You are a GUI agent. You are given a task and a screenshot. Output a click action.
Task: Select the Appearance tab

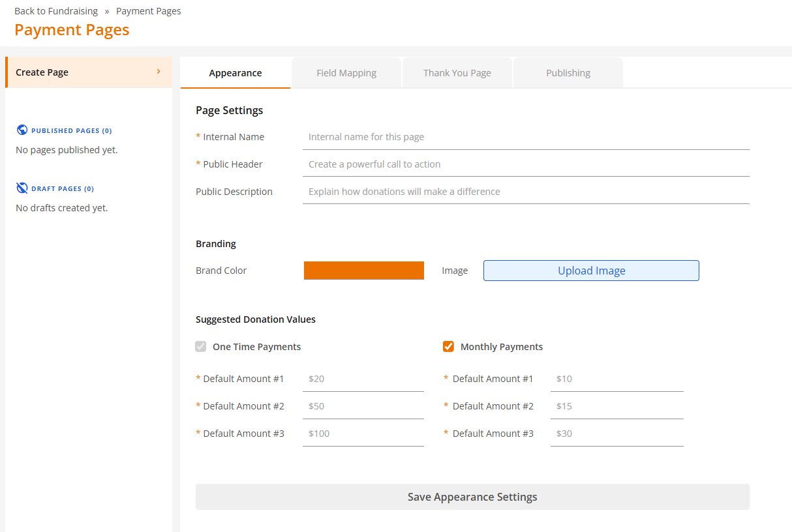pyautogui.click(x=235, y=72)
